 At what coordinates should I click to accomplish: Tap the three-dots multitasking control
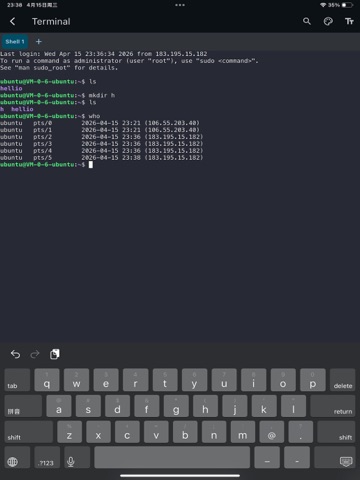[180, 5]
